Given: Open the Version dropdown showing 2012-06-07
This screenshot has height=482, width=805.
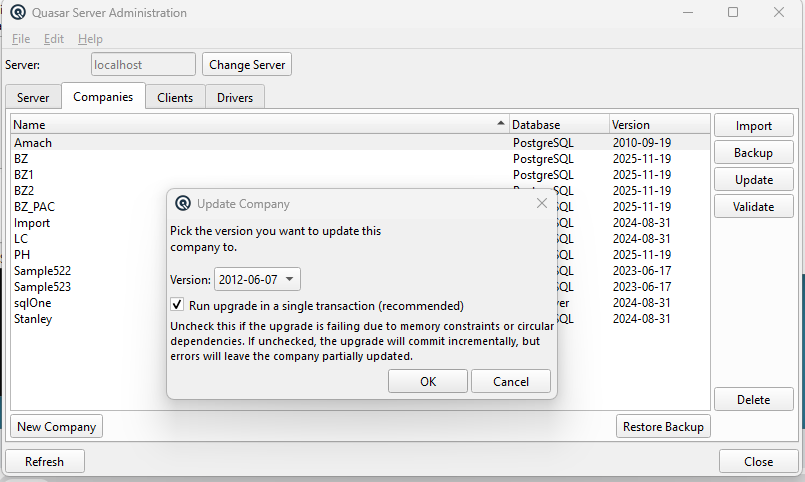Looking at the screenshot, I should click(x=257, y=279).
